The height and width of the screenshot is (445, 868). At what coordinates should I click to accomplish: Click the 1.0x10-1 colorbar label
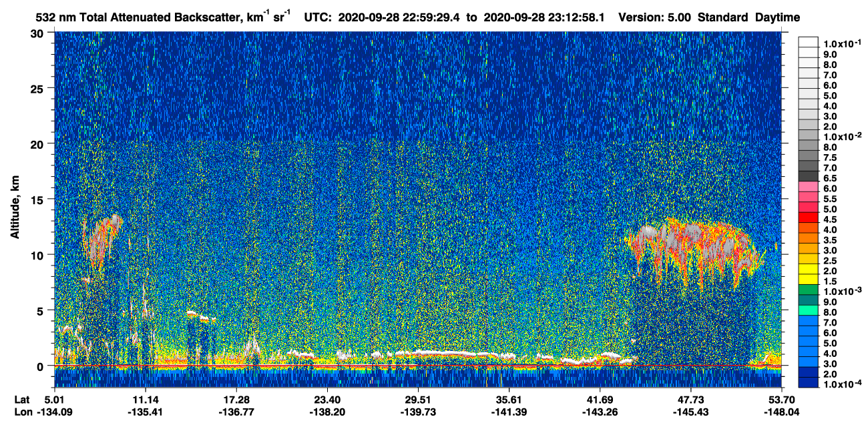[x=842, y=43]
